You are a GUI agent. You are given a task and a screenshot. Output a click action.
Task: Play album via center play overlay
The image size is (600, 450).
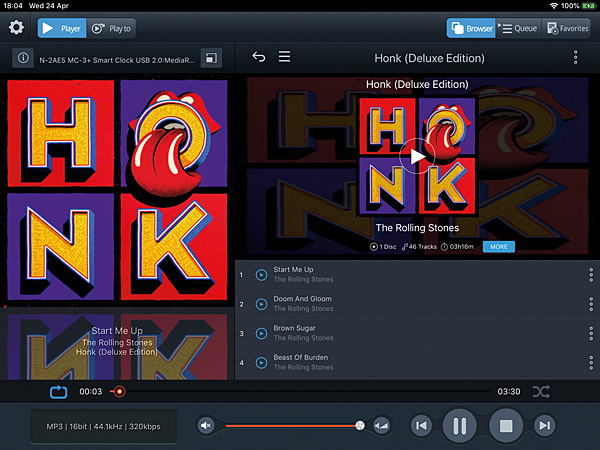[x=417, y=156]
